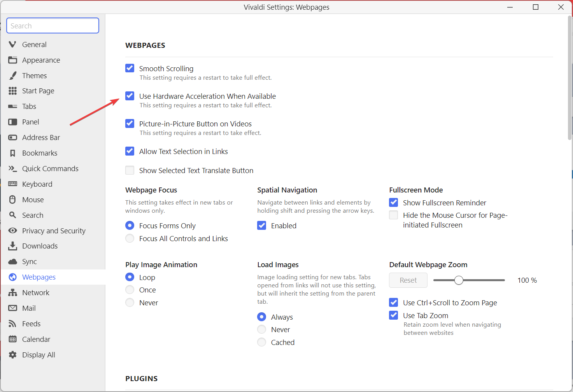Click the Tabs icon in sidebar
This screenshot has height=392, width=573.
pos(12,106)
